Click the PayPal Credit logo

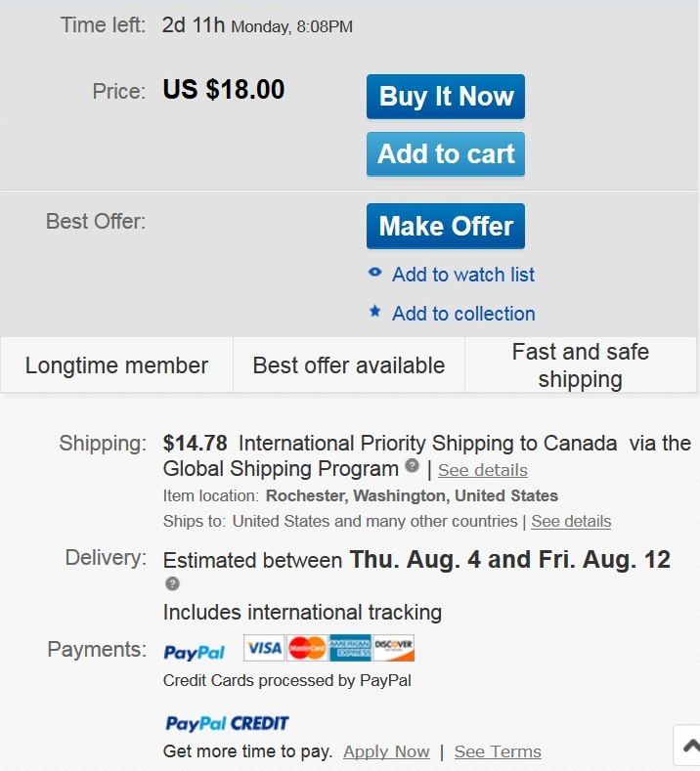click(x=227, y=724)
